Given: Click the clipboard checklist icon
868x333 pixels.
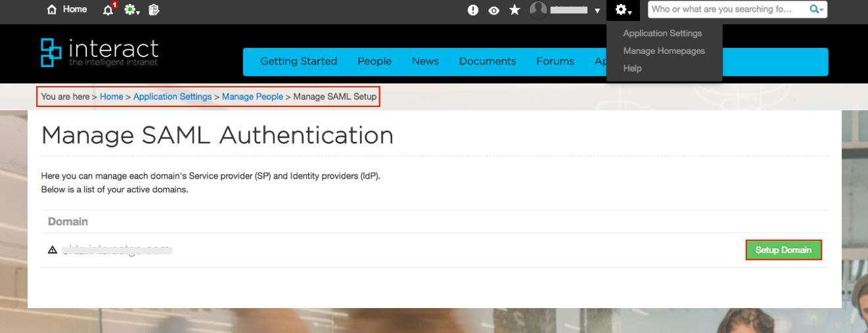Looking at the screenshot, I should pos(154,10).
